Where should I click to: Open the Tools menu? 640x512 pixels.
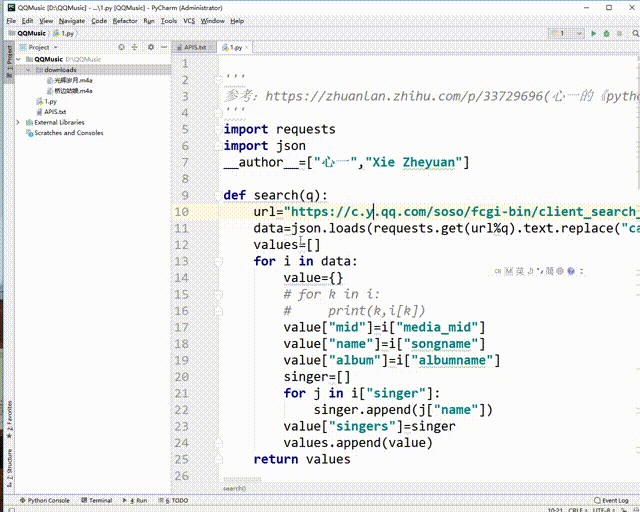tap(169, 21)
